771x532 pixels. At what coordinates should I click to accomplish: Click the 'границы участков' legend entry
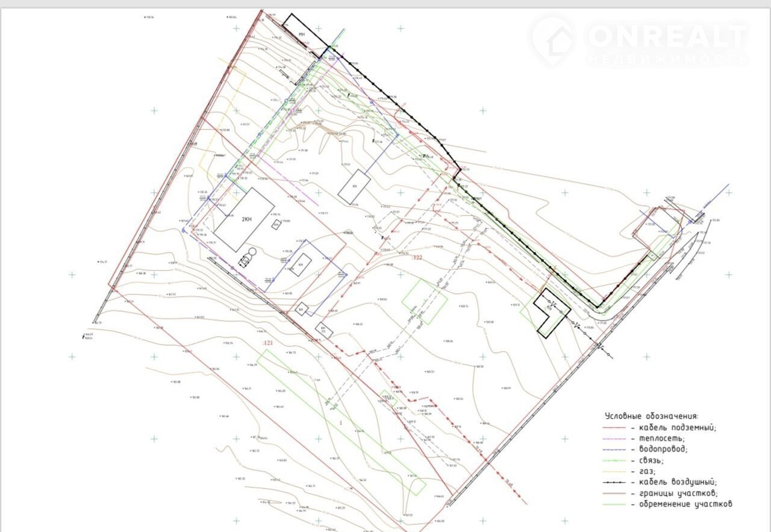click(676, 493)
